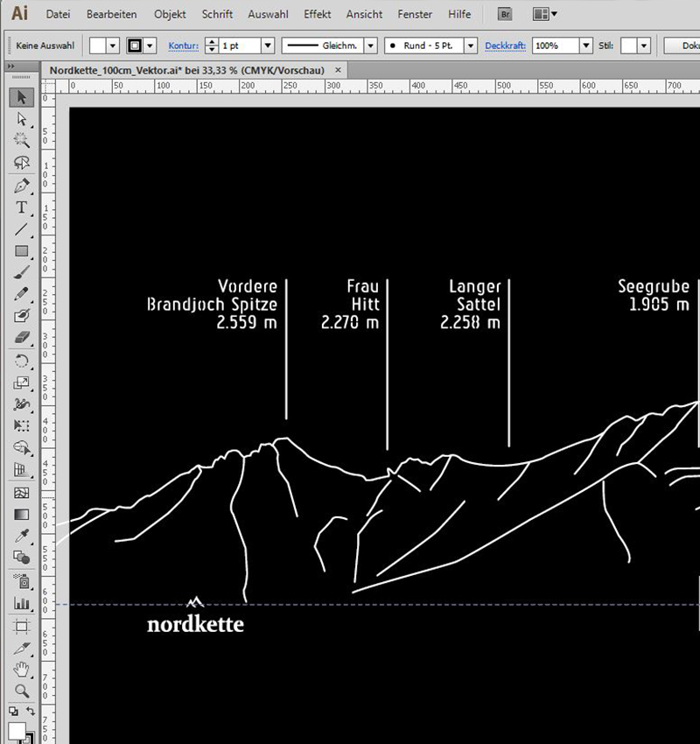
Task: Open the Objekt menu
Action: [170, 14]
